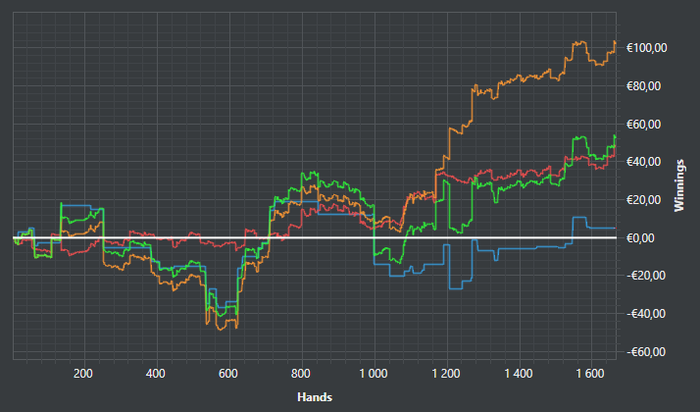This screenshot has height=412, width=700.
Task: Click the 1 600 hands axis label
Action: [591, 373]
